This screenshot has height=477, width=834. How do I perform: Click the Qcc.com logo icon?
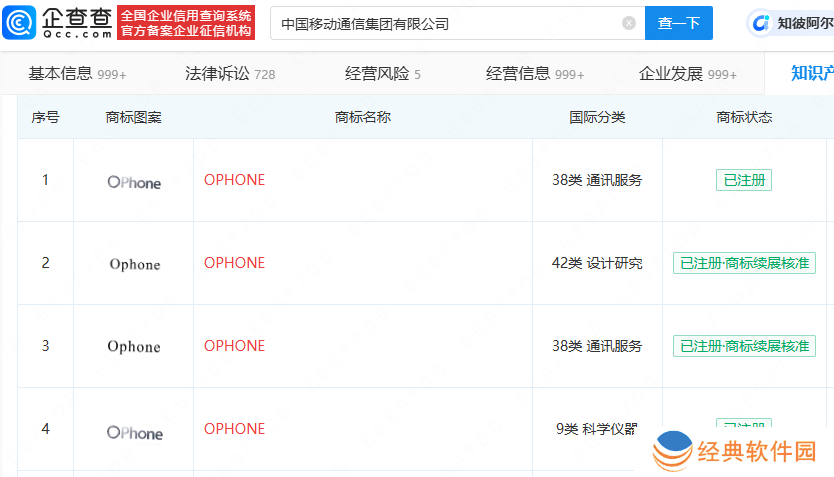tap(19, 22)
